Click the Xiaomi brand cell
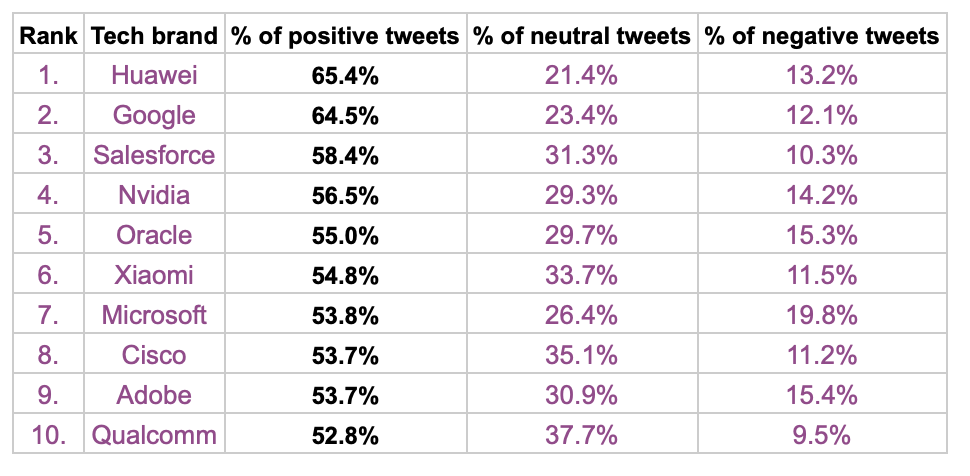Viewport: 970px width, 476px height. [x=154, y=276]
